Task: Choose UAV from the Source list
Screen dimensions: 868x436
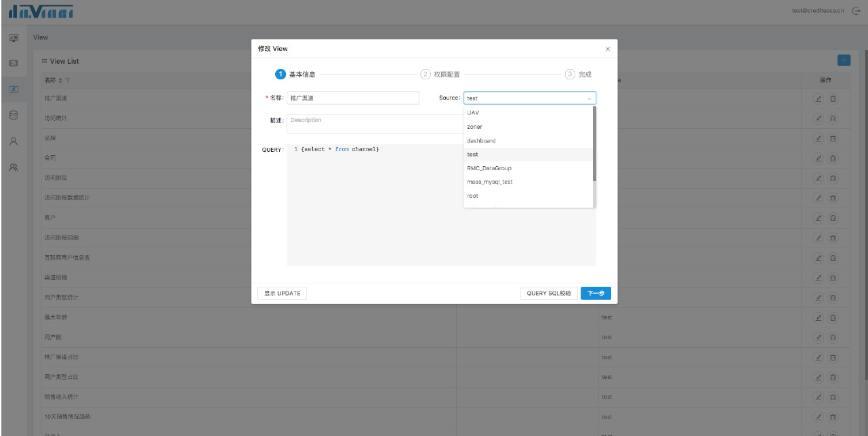Action: pyautogui.click(x=473, y=113)
